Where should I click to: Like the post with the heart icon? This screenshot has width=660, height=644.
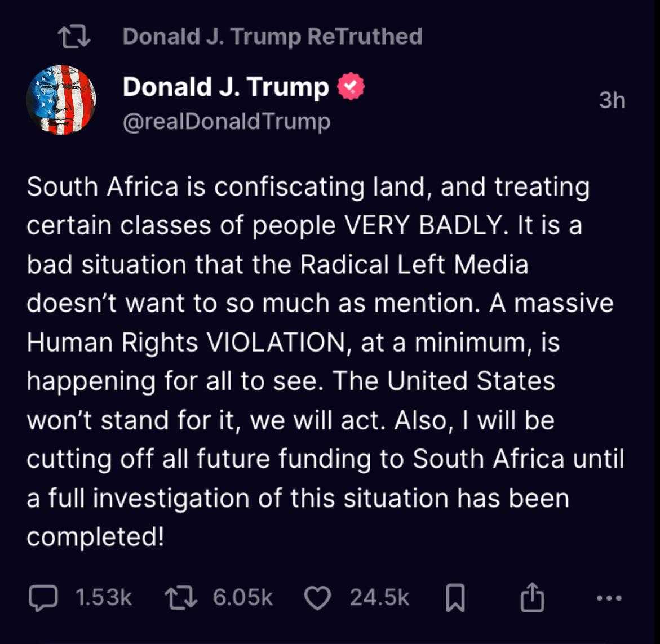tap(317, 598)
